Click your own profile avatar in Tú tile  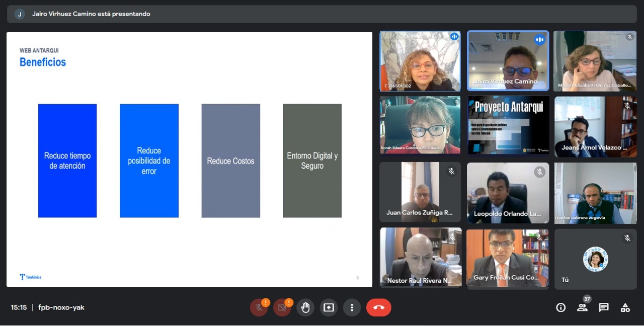(595, 260)
